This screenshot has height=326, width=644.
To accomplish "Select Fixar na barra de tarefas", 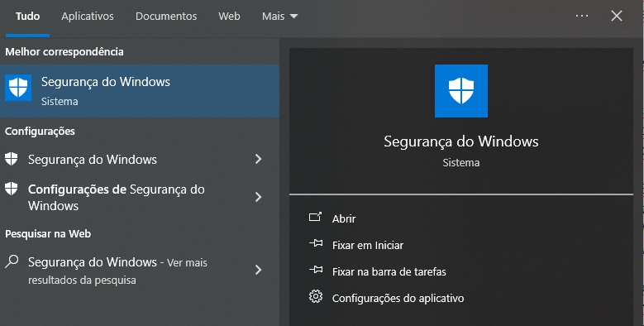I will [x=389, y=271].
